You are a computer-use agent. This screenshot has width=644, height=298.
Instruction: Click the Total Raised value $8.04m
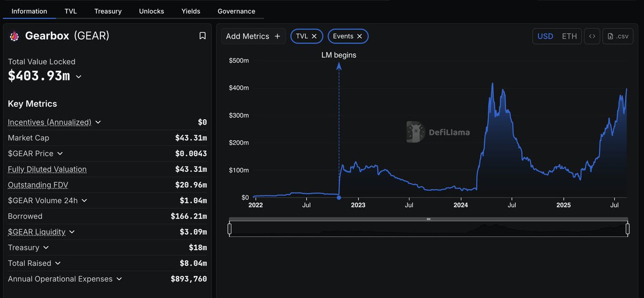(x=193, y=263)
